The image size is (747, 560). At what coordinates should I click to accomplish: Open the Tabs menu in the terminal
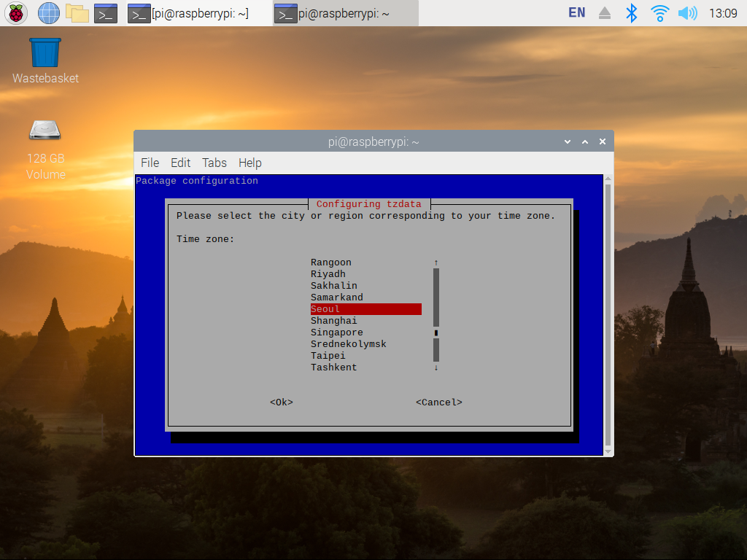214,163
